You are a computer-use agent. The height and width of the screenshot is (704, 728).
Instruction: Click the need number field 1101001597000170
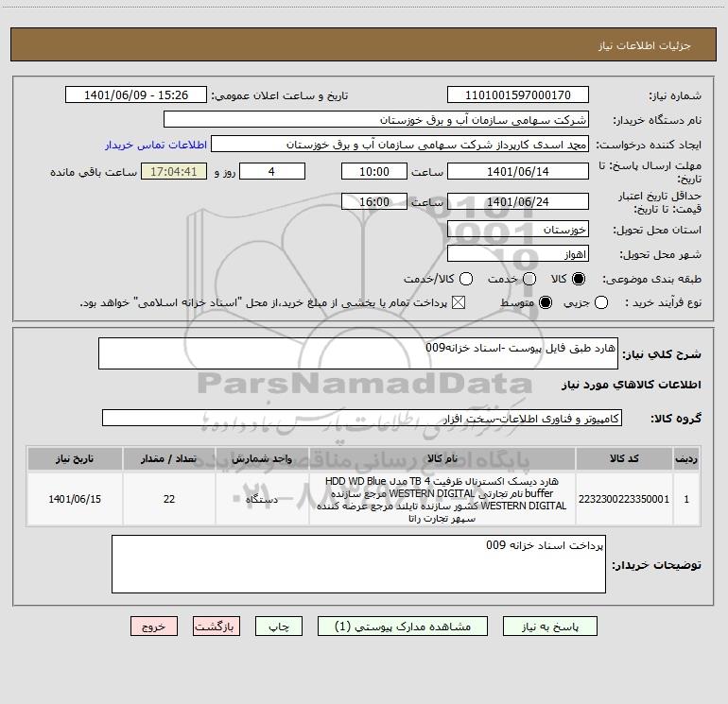518,95
